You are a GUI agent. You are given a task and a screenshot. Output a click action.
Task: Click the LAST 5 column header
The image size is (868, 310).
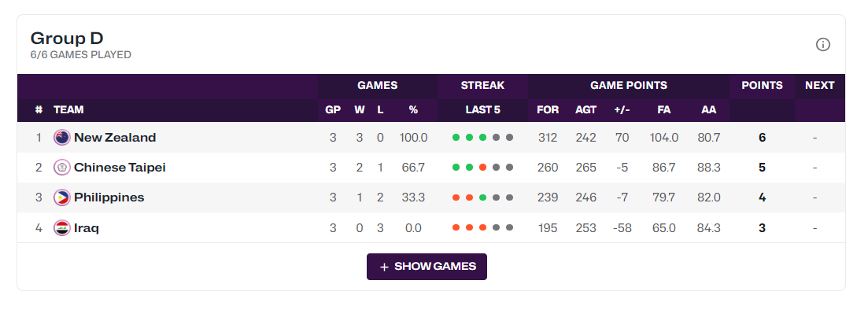click(x=482, y=109)
